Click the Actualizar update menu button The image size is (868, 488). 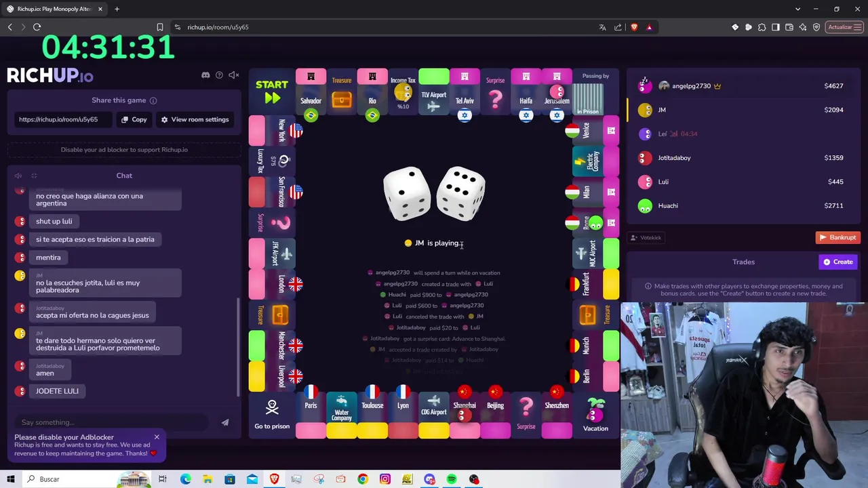[x=844, y=27]
